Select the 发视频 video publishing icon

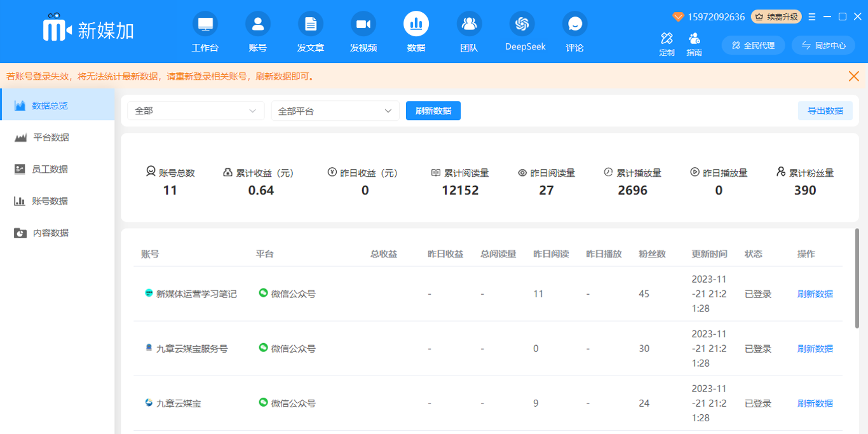pyautogui.click(x=363, y=25)
